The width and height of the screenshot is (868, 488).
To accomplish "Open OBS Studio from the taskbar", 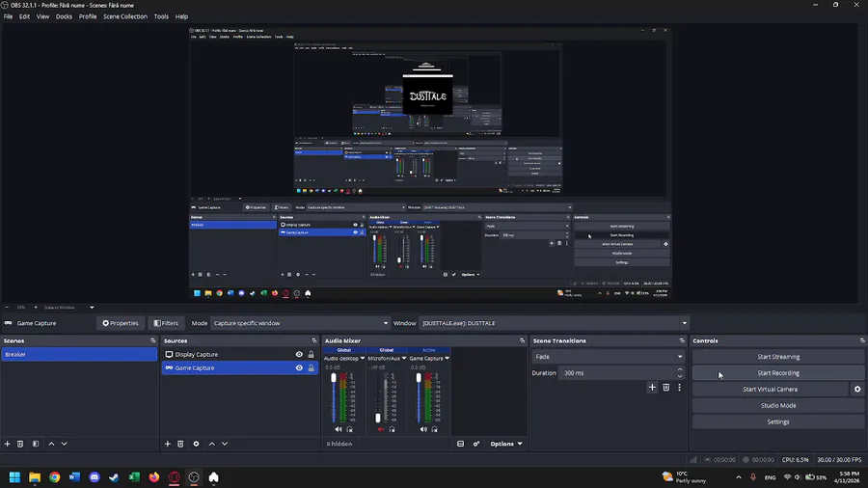I will point(194,477).
